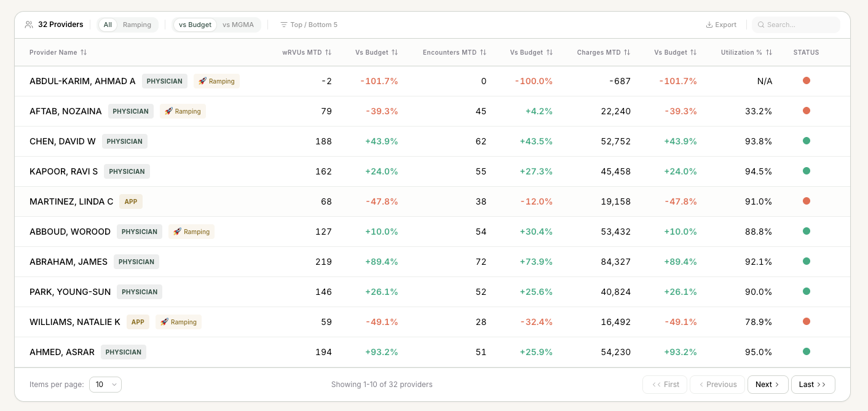Jump to the Last page
The image size is (868, 411).
[813, 385]
